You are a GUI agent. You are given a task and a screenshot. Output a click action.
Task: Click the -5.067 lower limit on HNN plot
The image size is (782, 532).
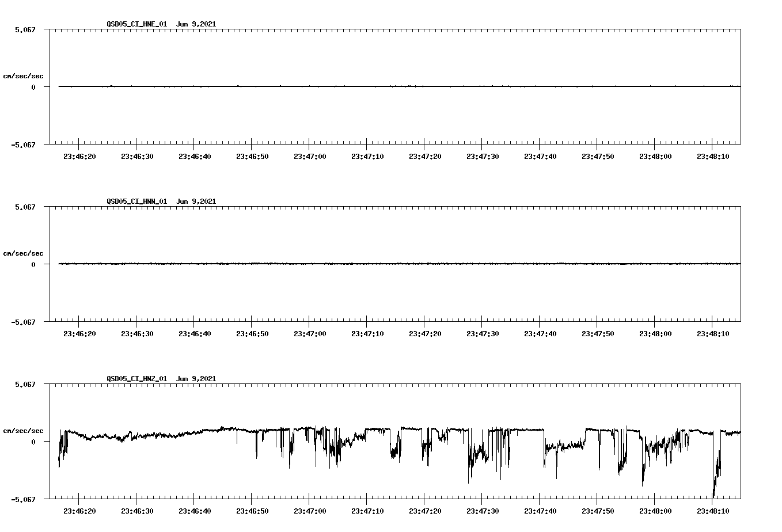click(x=23, y=322)
